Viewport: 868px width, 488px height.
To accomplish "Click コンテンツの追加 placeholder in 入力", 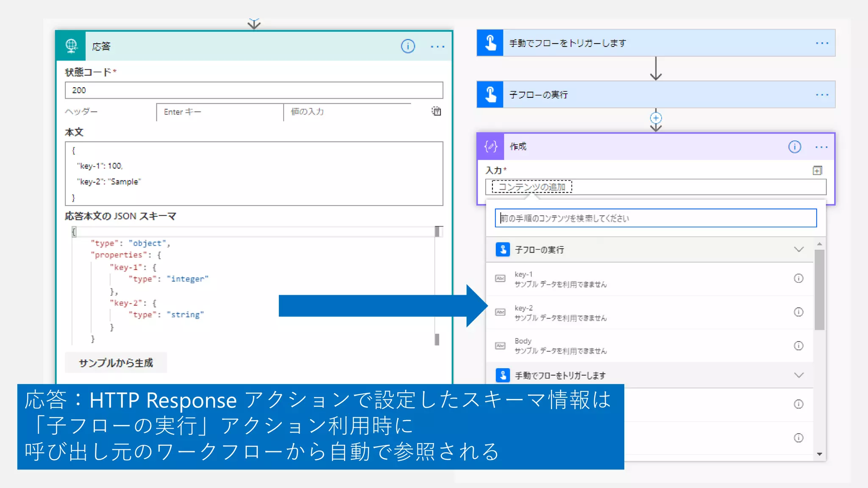I will (531, 187).
